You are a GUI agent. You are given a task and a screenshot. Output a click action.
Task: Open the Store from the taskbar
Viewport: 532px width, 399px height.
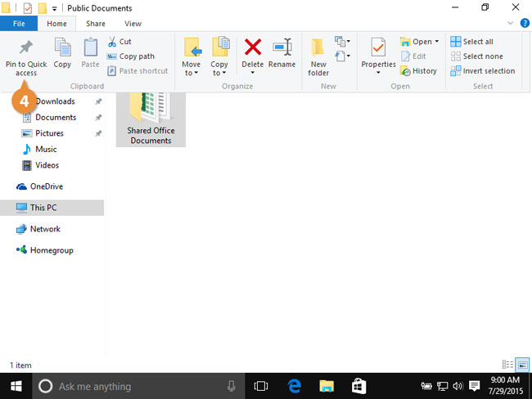pyautogui.click(x=358, y=386)
